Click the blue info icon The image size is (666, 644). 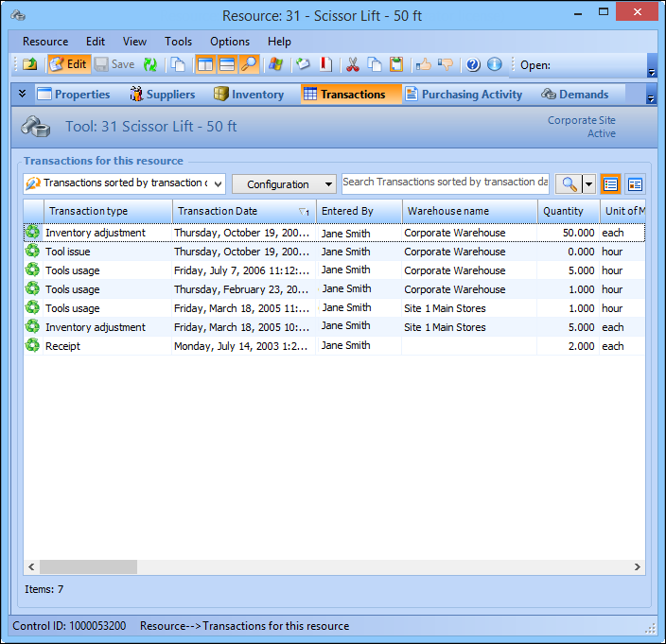(x=494, y=64)
